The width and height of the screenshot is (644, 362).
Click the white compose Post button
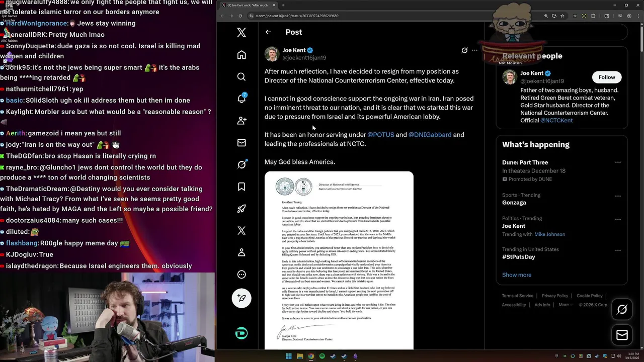click(242, 298)
